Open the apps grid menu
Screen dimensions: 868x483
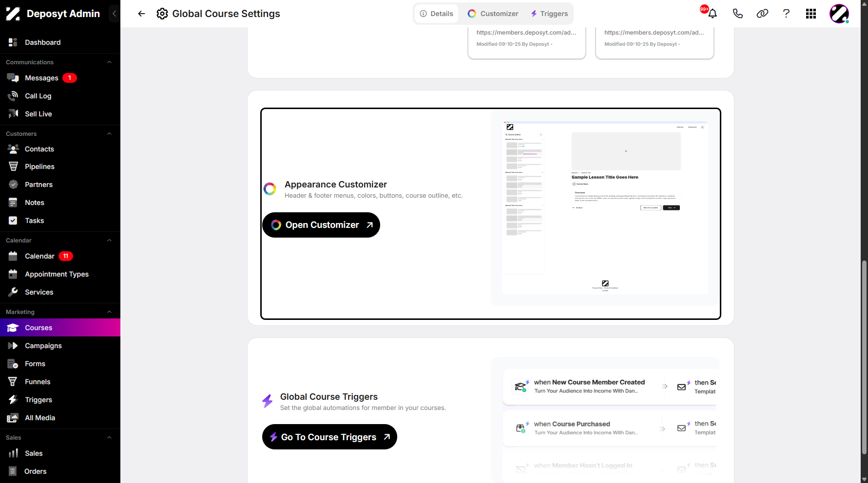coord(811,14)
